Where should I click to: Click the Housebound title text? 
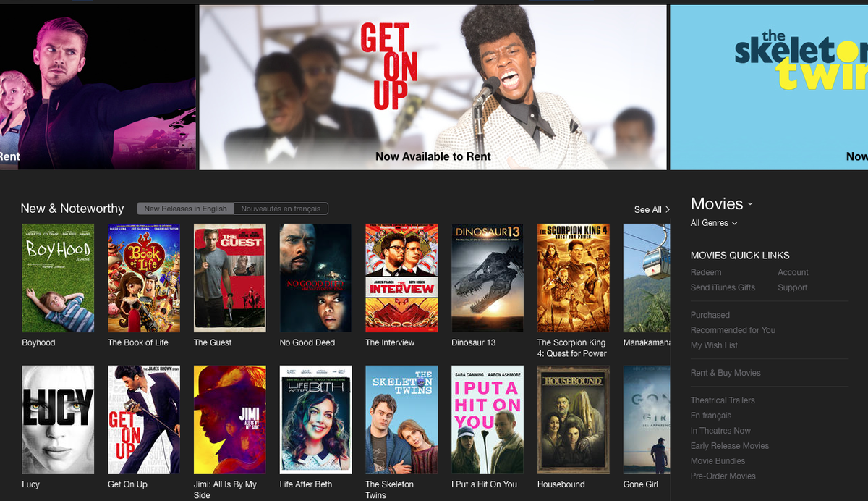click(x=561, y=484)
